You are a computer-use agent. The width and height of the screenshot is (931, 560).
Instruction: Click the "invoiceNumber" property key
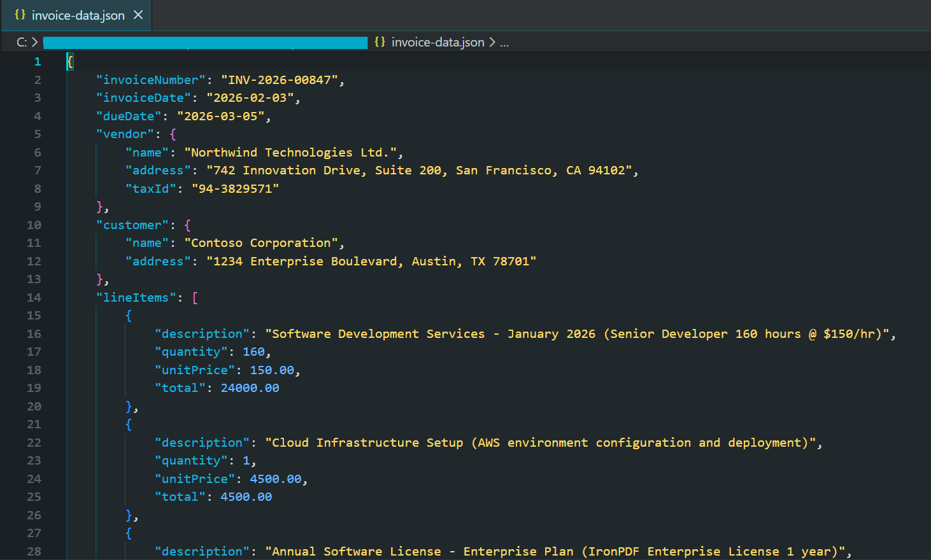pos(150,79)
